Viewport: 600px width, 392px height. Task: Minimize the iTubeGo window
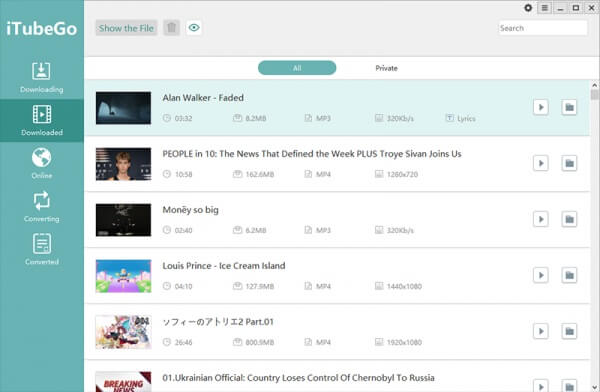point(561,8)
